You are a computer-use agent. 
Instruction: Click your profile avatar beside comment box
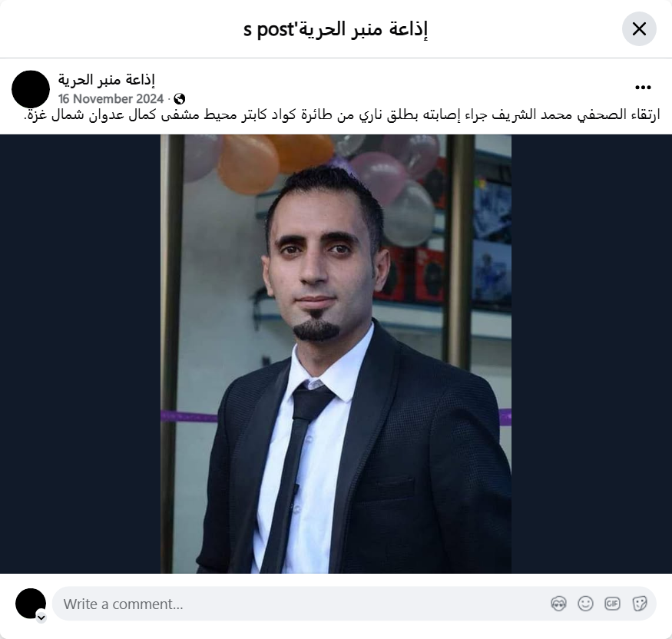(x=31, y=604)
